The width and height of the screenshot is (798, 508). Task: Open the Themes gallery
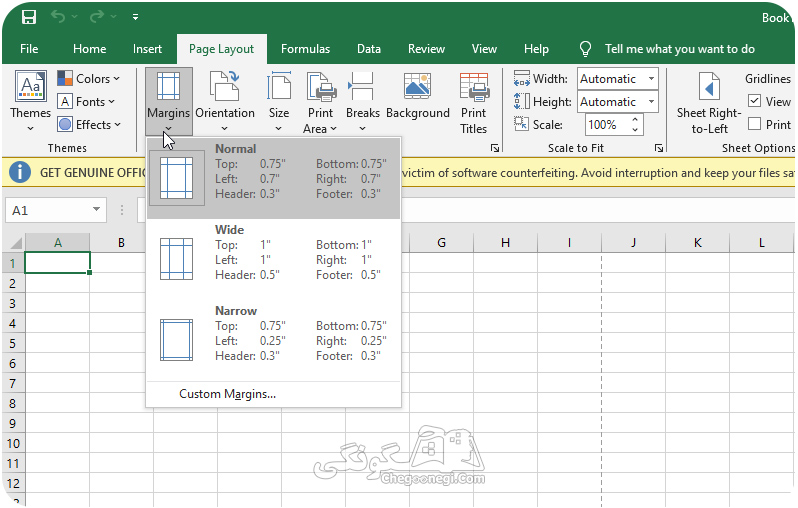(x=31, y=101)
